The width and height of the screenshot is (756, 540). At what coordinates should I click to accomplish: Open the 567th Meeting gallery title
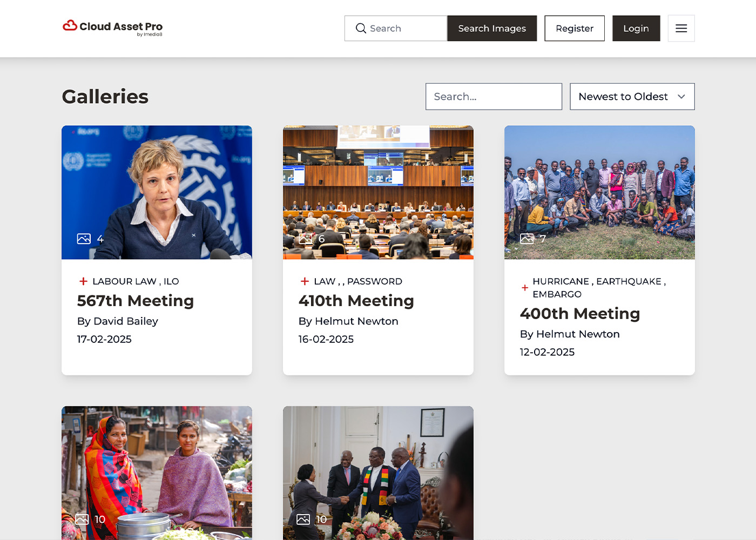pyautogui.click(x=136, y=301)
